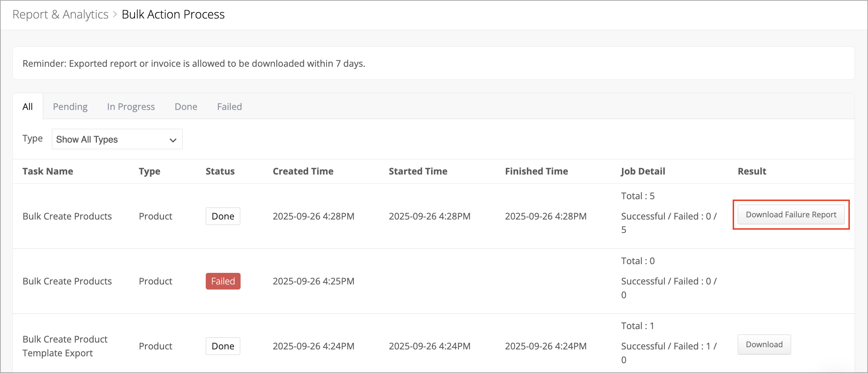
Task: Open the Report & Analytics breadcrumb link
Action: (x=60, y=15)
